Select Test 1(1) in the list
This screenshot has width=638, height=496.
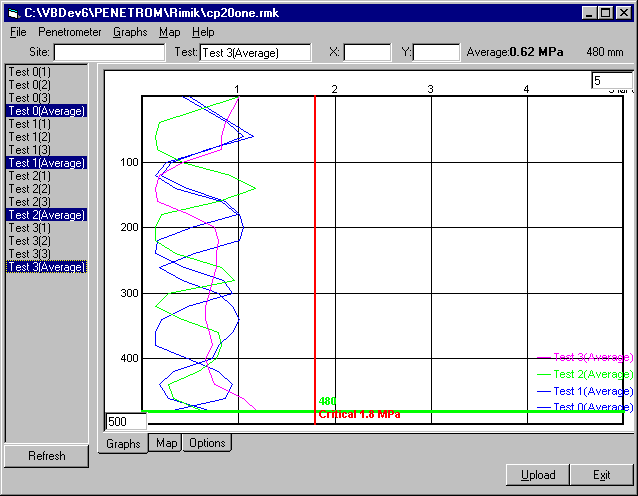[x=46, y=124]
